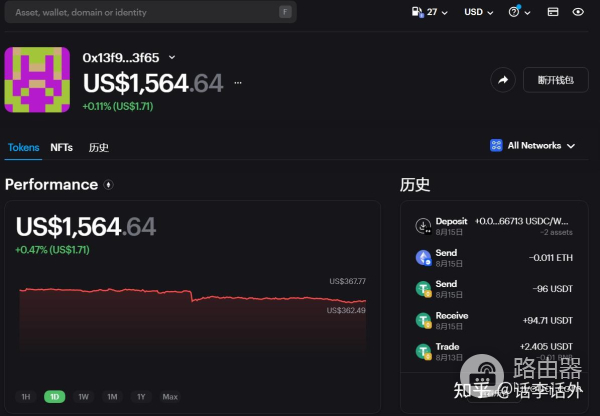The width and height of the screenshot is (600, 416).
Task: Click the USDT Send transaction icon
Action: tap(423, 289)
